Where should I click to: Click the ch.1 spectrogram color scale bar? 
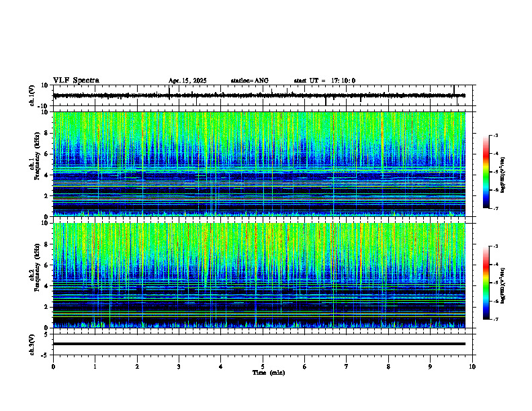(x=486, y=172)
